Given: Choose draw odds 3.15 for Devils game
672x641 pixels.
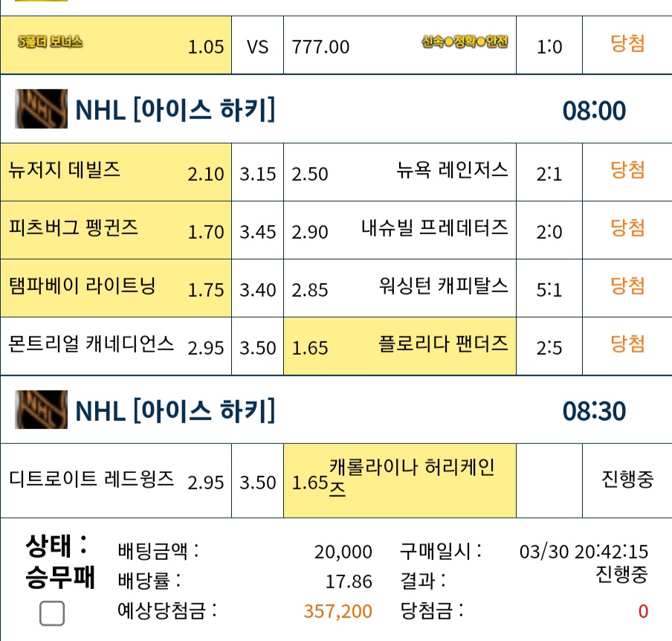Looking at the screenshot, I should click(x=257, y=173).
